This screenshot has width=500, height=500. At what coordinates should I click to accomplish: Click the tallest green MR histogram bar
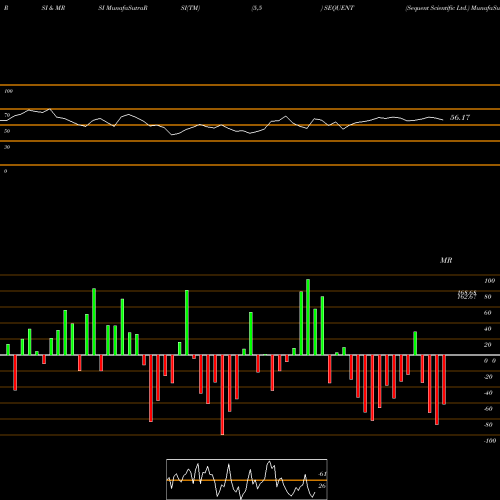tap(308, 317)
